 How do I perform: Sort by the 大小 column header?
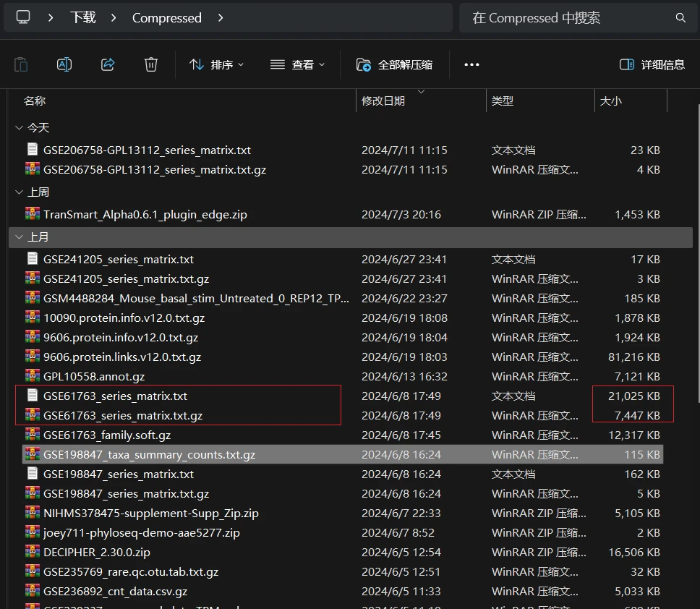[x=611, y=101]
